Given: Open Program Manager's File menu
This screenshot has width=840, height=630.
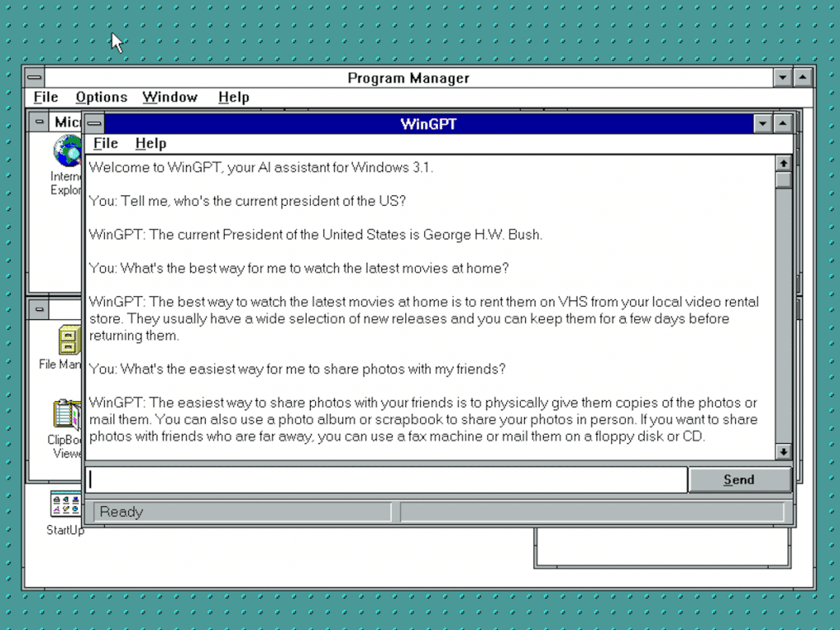Looking at the screenshot, I should point(45,97).
